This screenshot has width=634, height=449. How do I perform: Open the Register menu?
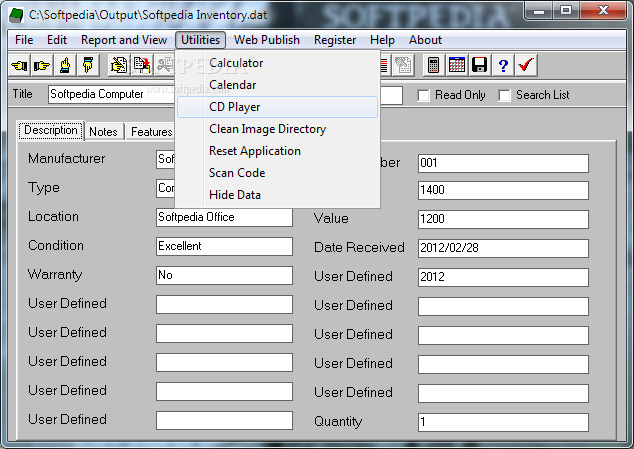click(x=335, y=40)
